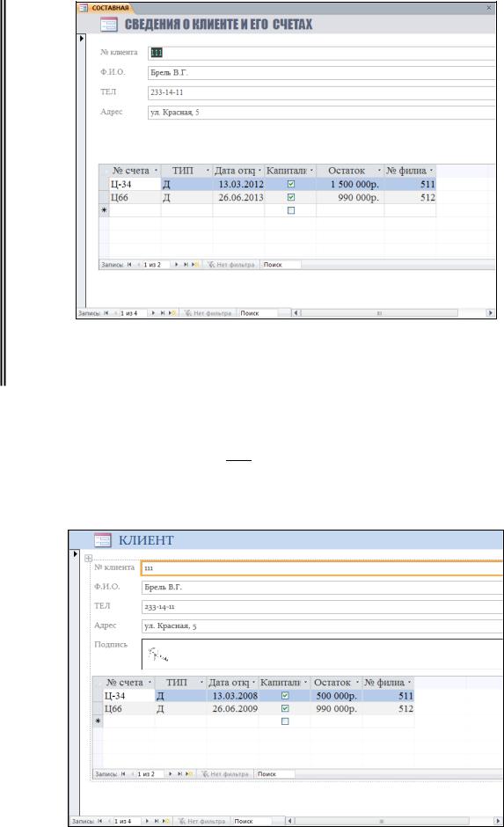Click Подпись signature field in КЛИЕНТ form

click(x=322, y=654)
